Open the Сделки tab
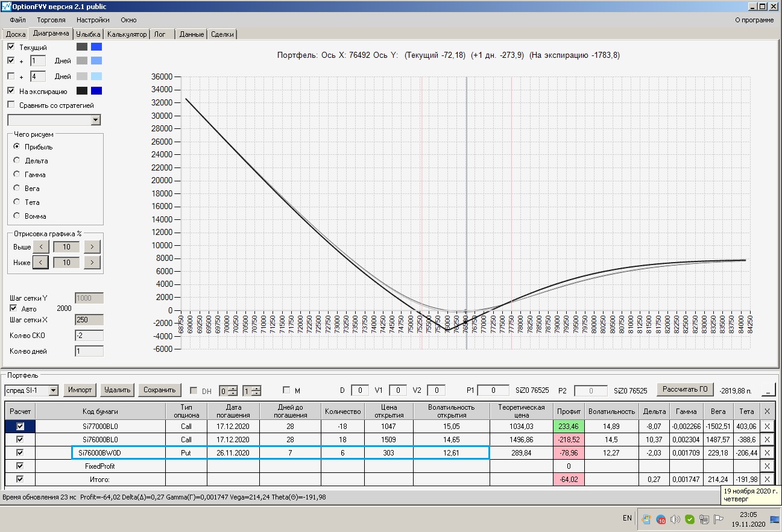This screenshot has height=532, width=782. pyautogui.click(x=222, y=34)
